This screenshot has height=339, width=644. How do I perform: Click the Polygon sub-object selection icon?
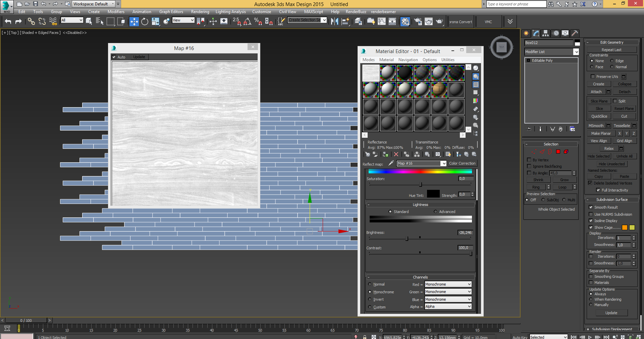click(x=558, y=152)
